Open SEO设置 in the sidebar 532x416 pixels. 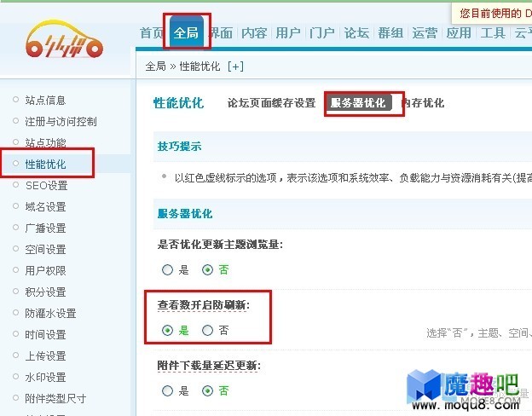click(47, 185)
